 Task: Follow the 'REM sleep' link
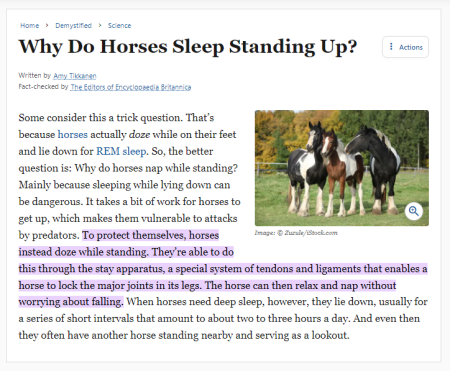121,151
